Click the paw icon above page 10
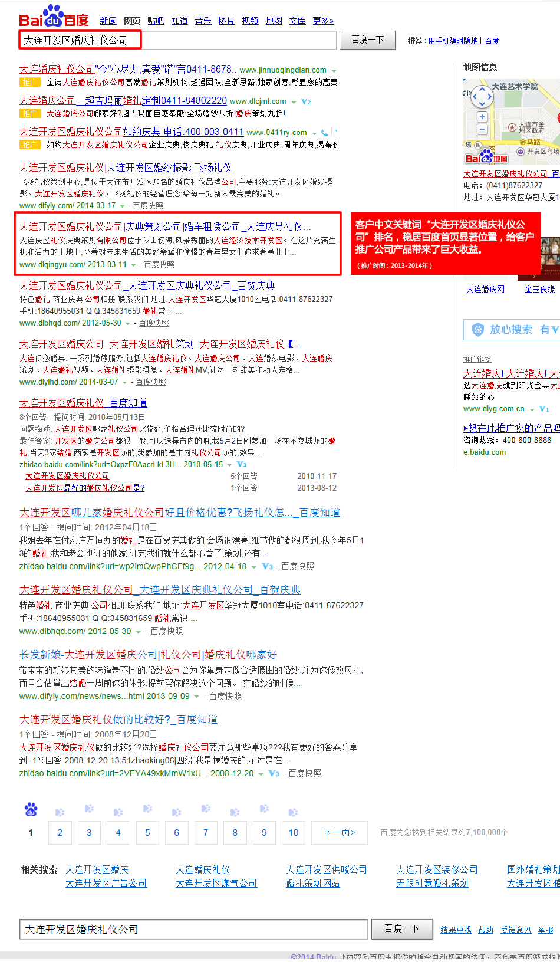This screenshot has width=560, height=962. (293, 812)
